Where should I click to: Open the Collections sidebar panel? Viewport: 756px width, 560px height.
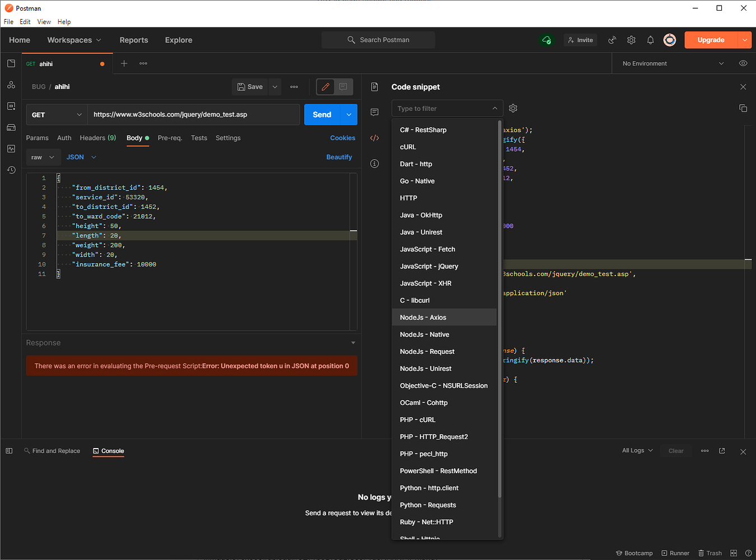[11, 63]
